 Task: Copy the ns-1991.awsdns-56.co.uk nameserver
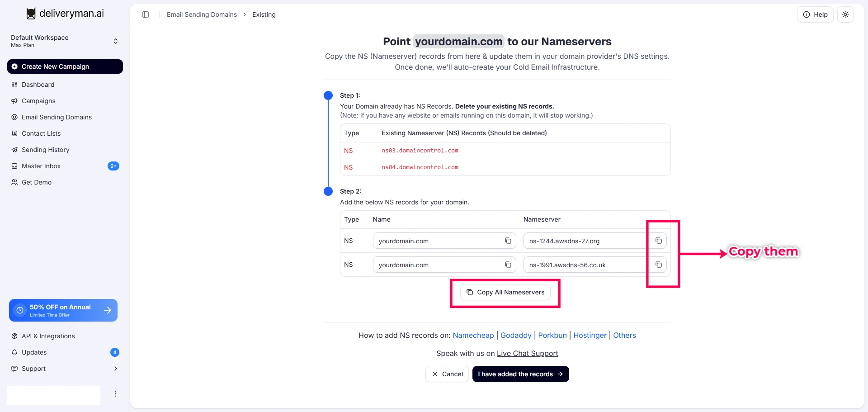coord(659,265)
